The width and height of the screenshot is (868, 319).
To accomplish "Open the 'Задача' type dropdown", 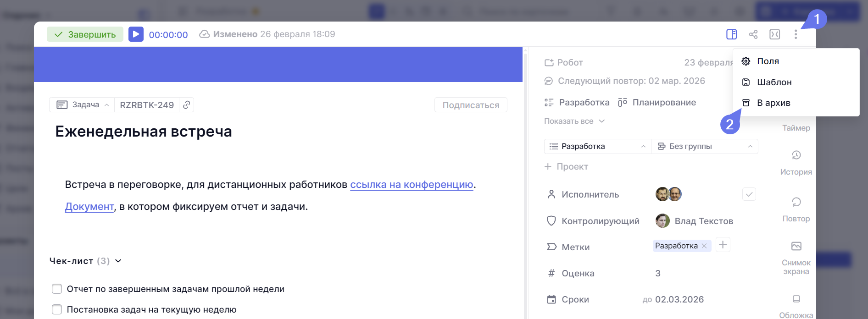I will (83, 105).
